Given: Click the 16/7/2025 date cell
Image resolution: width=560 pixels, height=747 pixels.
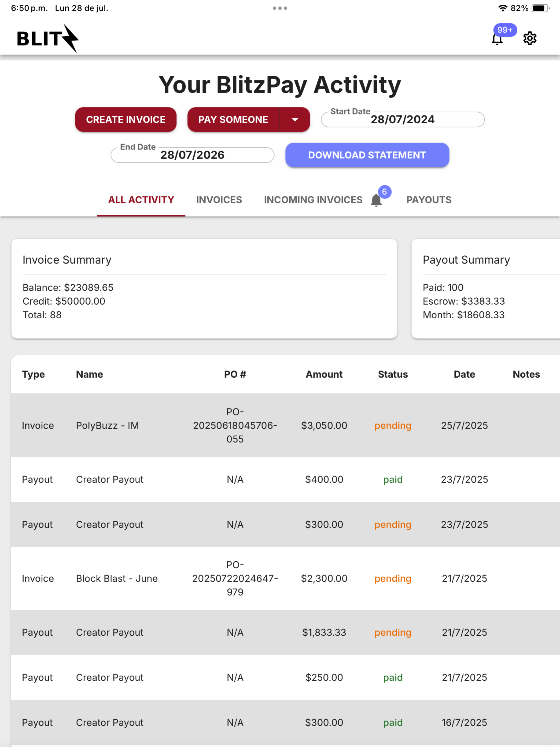Looking at the screenshot, I should [x=464, y=722].
